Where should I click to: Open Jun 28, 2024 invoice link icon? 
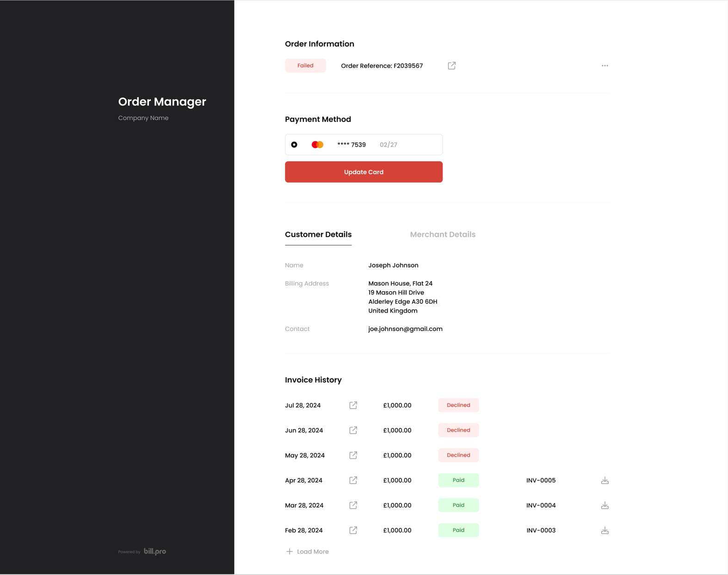(x=353, y=430)
